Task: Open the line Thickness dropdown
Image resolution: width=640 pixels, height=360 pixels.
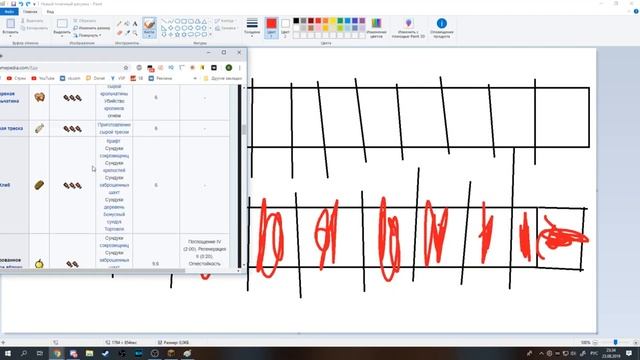Action: coord(252,27)
